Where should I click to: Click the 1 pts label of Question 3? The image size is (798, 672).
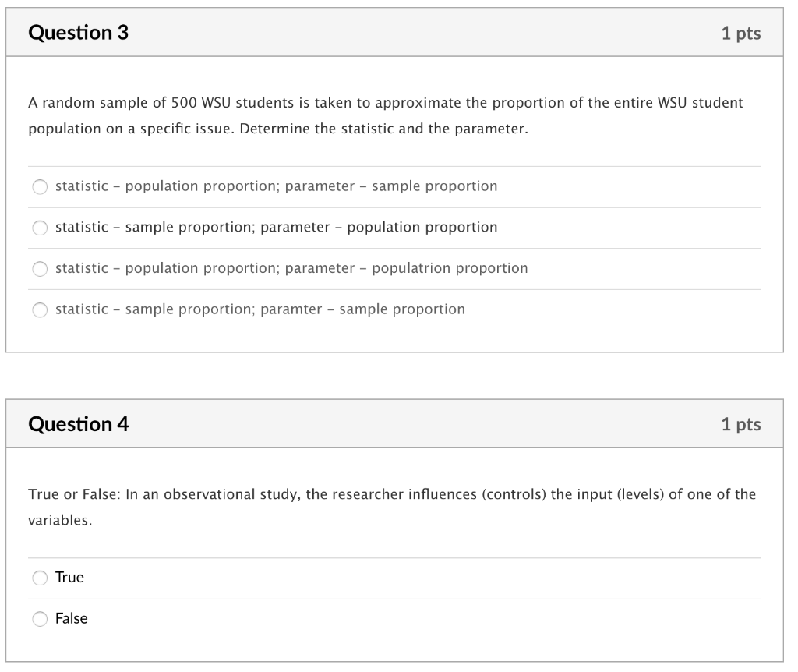click(741, 33)
